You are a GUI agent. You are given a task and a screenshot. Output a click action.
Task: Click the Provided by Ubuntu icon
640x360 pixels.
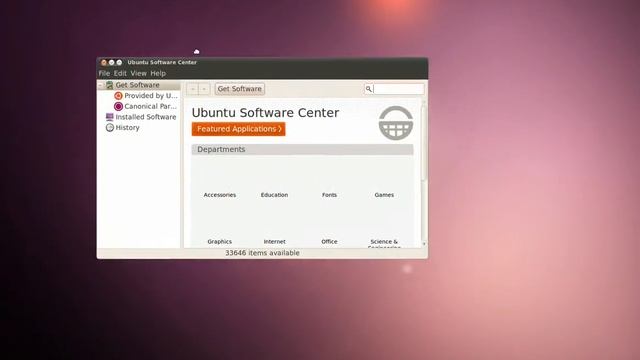pos(118,96)
